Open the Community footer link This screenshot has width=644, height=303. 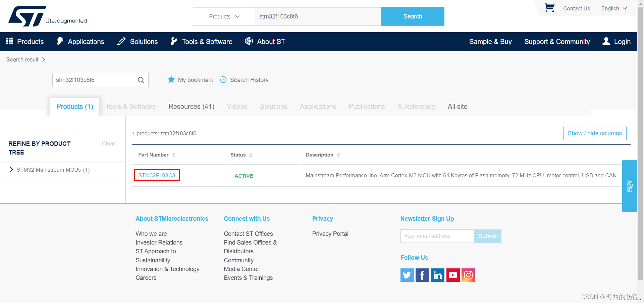point(238,260)
